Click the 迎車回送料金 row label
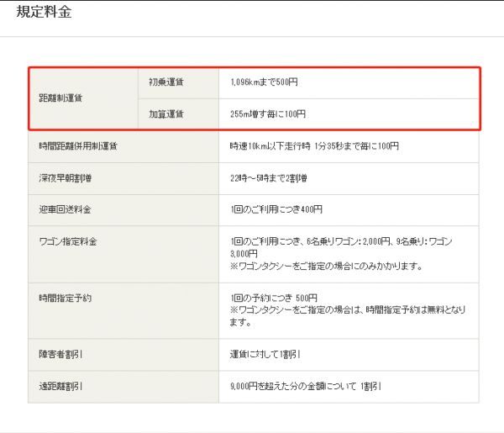 click(66, 209)
